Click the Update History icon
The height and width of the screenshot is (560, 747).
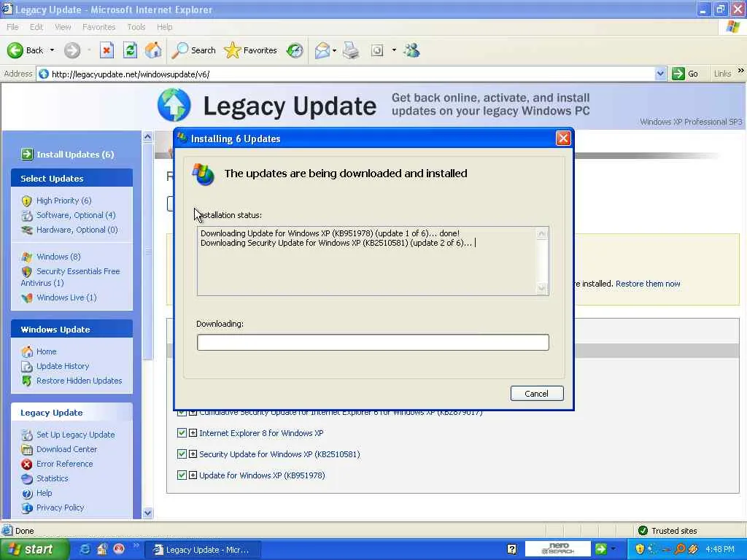pyautogui.click(x=27, y=366)
